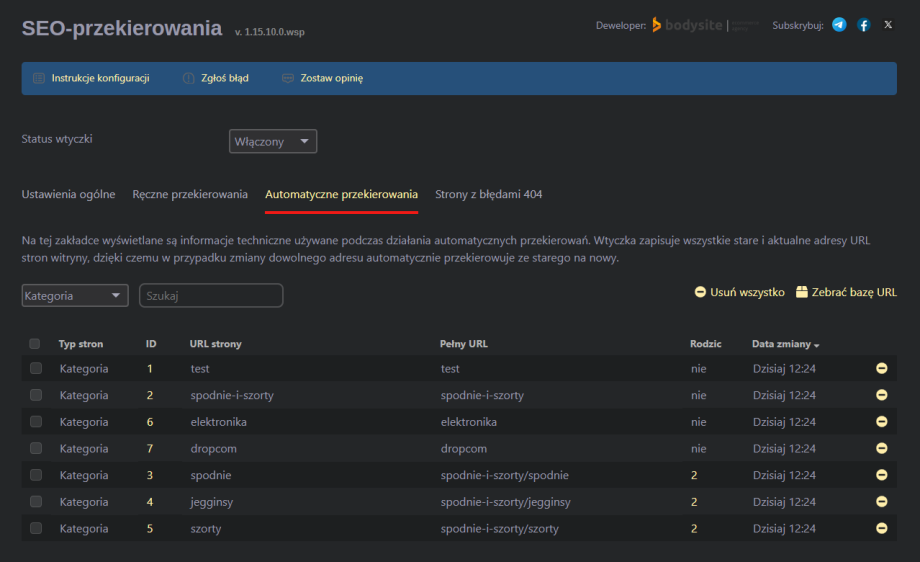Open the X social icon
The image size is (920, 562).
click(888, 25)
